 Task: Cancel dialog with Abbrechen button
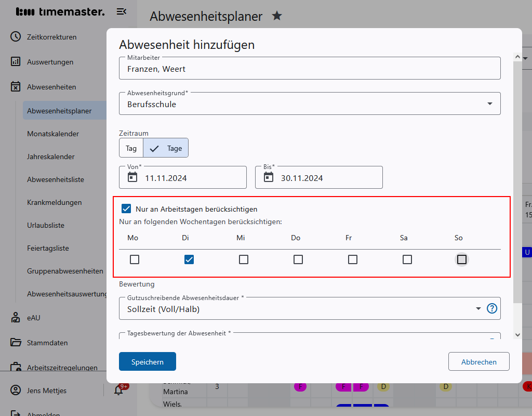[478, 362]
